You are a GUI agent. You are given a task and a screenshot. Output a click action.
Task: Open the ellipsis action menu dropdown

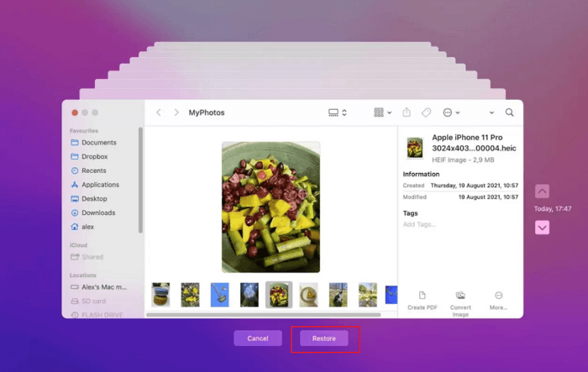pos(451,113)
